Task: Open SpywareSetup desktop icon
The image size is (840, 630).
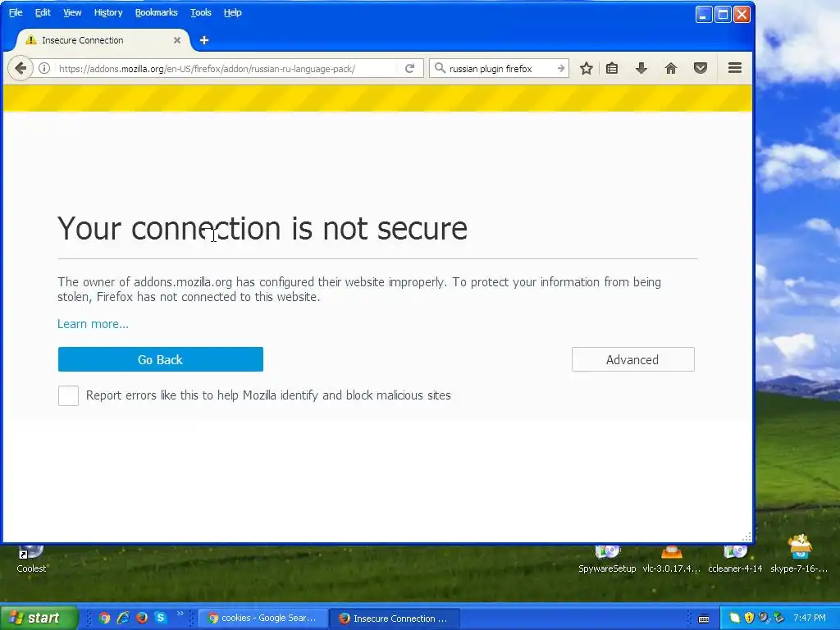Action: tap(607, 559)
